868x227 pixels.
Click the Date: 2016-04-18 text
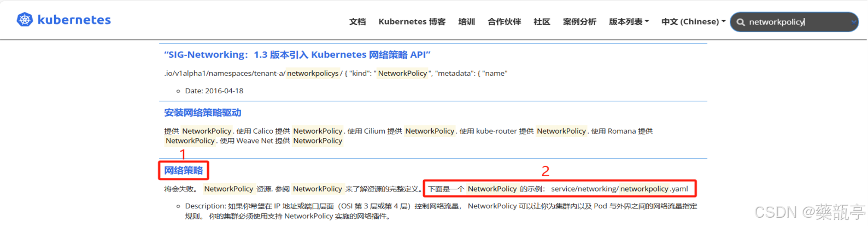tap(214, 91)
